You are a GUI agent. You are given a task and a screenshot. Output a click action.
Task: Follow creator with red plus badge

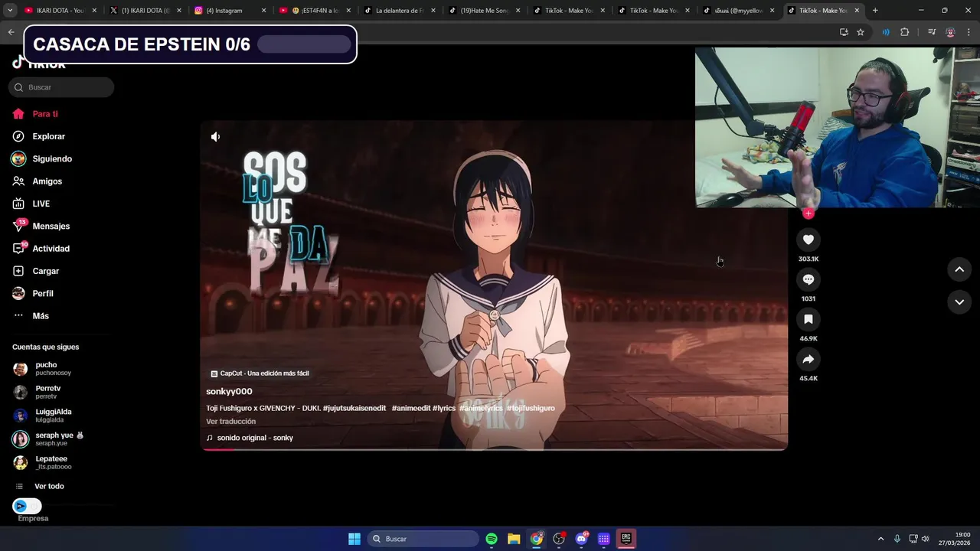click(808, 214)
